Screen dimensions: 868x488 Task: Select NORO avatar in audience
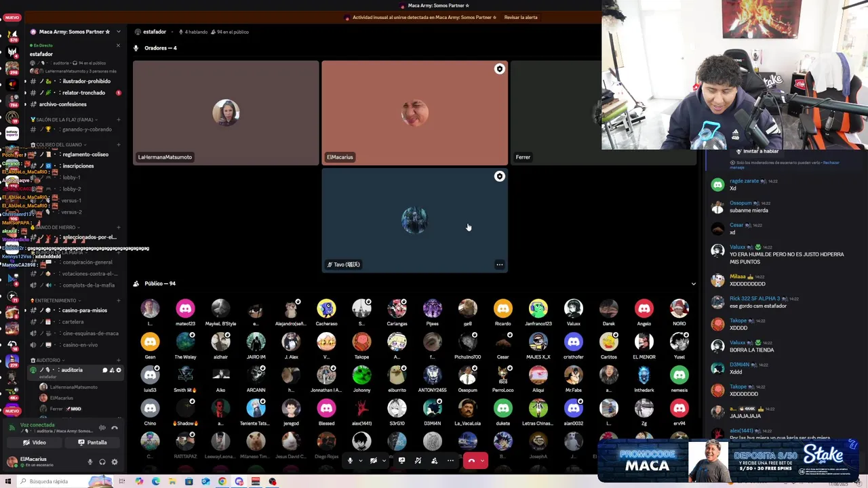click(x=679, y=309)
